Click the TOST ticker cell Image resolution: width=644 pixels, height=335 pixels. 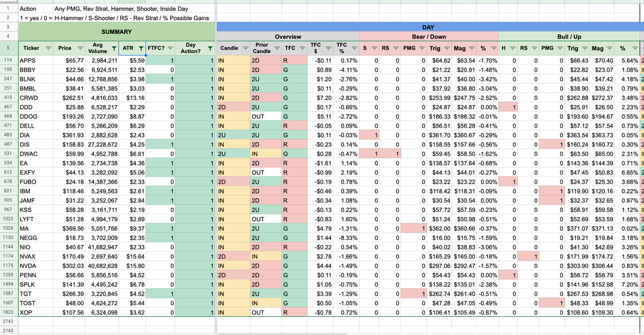(x=36, y=304)
